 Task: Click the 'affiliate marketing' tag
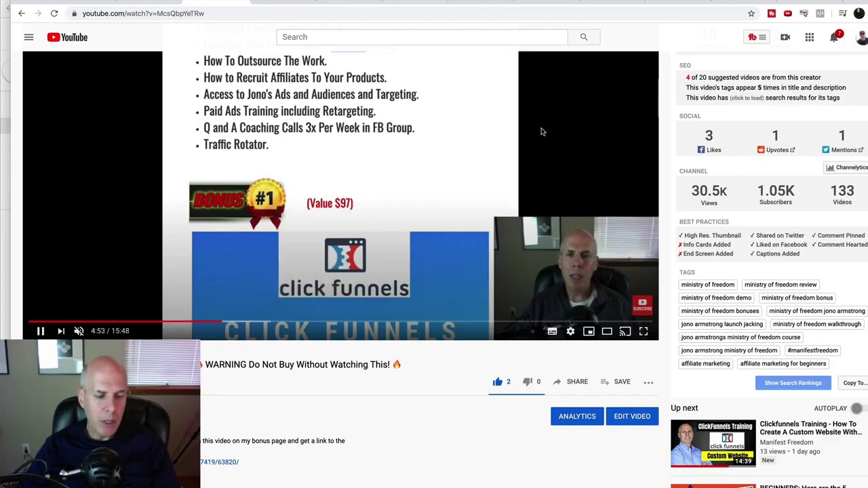[x=705, y=364]
